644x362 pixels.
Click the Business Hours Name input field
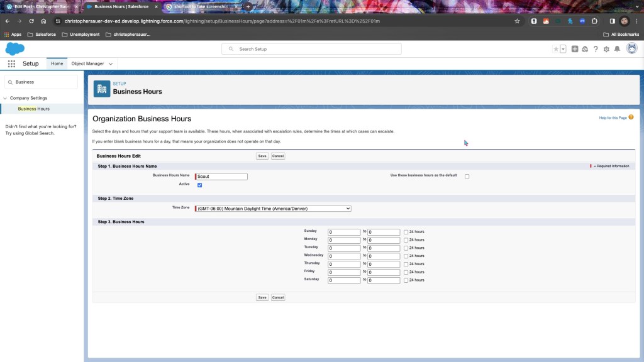[222, 177]
